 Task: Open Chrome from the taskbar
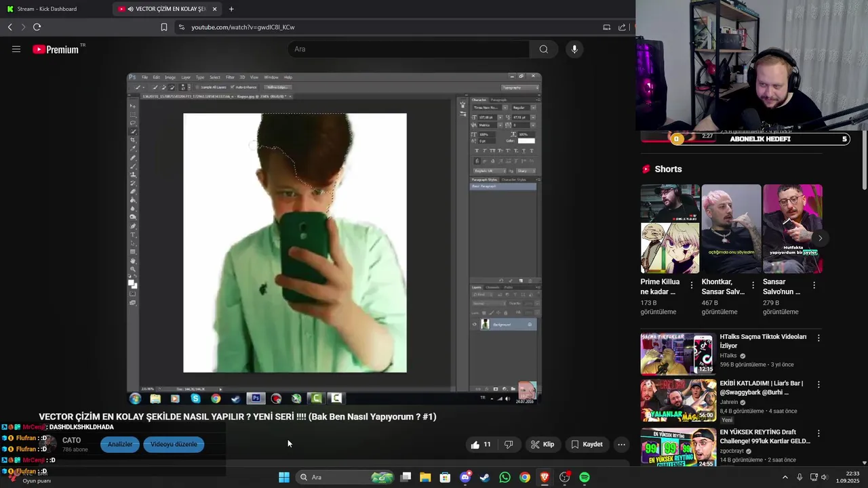coord(525,477)
